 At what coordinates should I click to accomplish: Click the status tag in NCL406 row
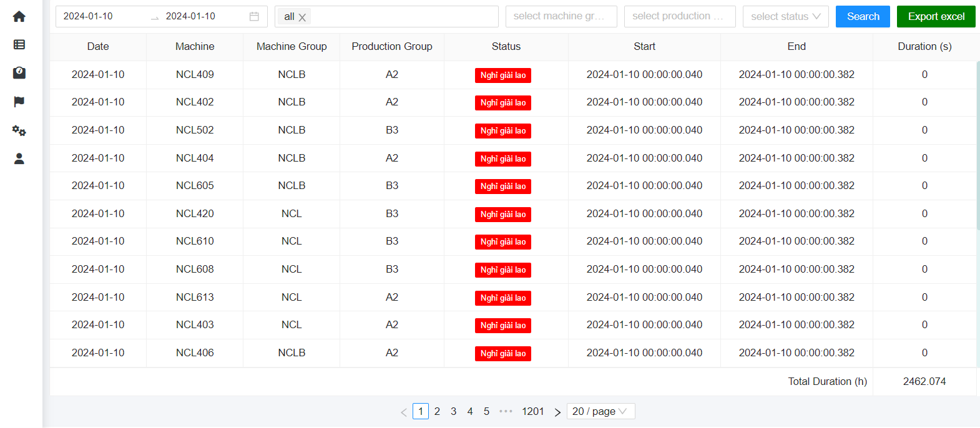(x=503, y=353)
